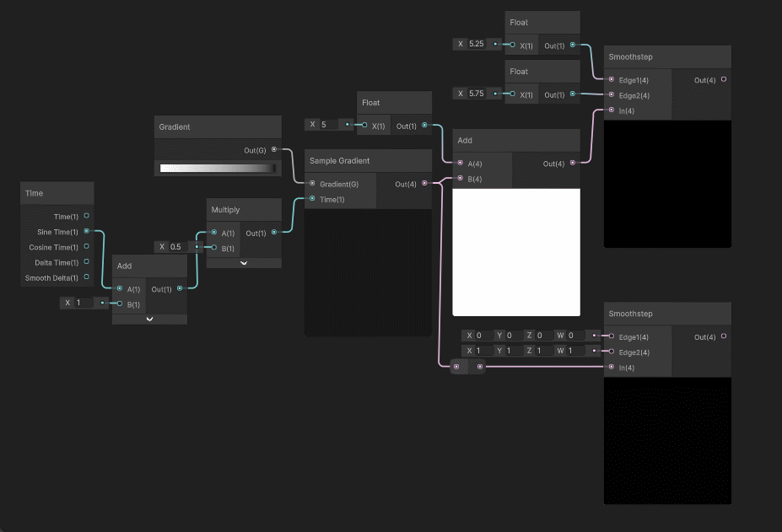The height and width of the screenshot is (532, 782).
Task: Click the Gradient node's Out(G) port
Action: (273, 150)
